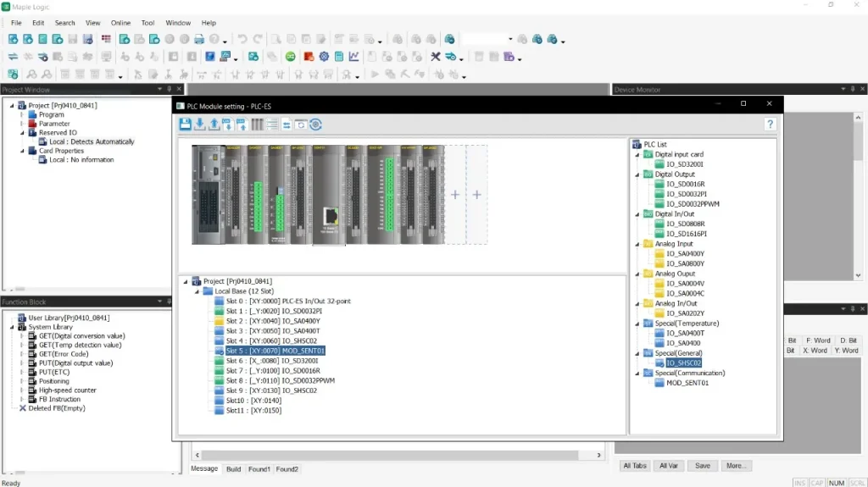The image size is (868, 487).
Task: Click the Save button in Device Monitor
Action: coord(703,466)
